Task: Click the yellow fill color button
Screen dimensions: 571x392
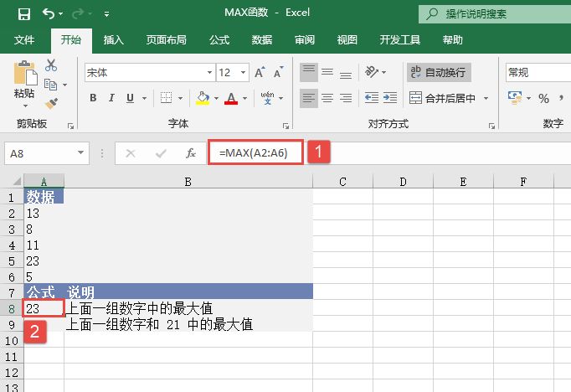Action: pos(202,98)
